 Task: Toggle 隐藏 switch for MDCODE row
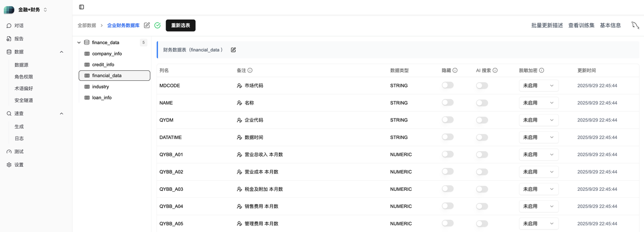447,85
